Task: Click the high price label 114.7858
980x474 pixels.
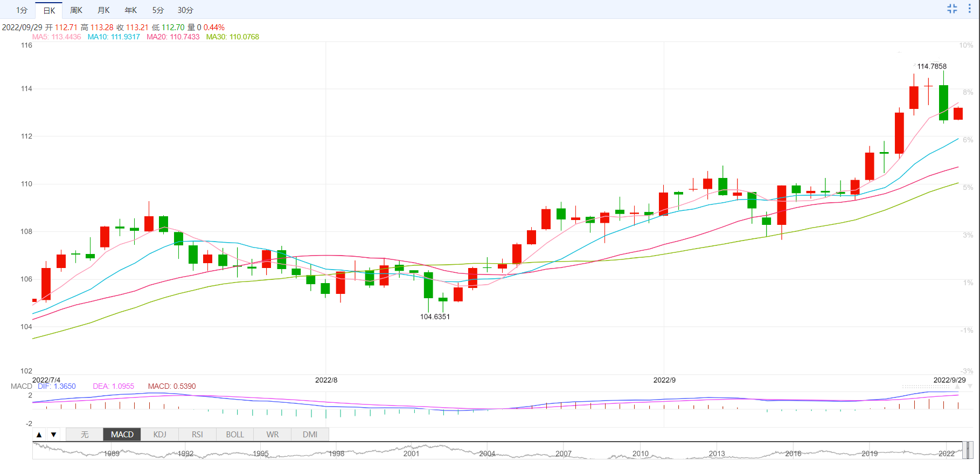Action: coord(932,66)
